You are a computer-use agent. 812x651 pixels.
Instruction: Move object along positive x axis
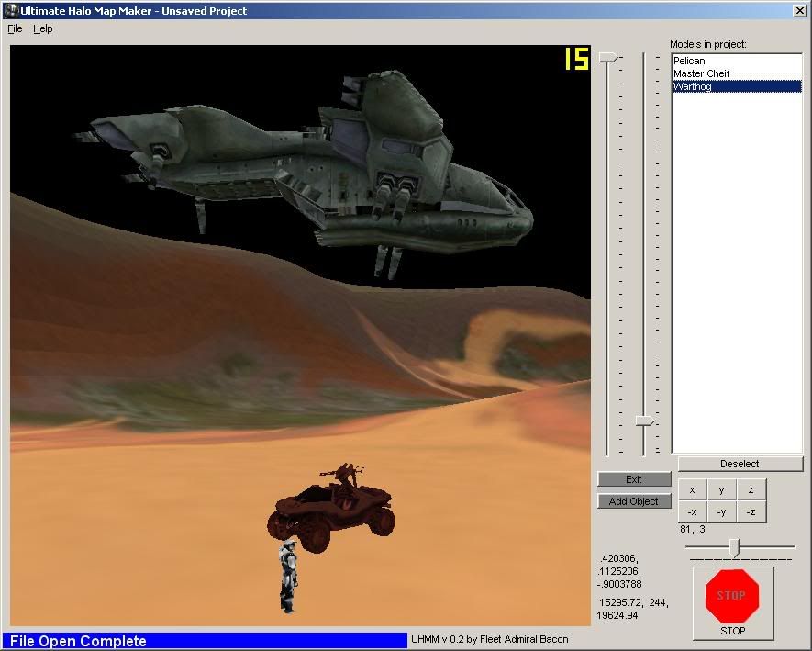pyautogui.click(x=693, y=489)
